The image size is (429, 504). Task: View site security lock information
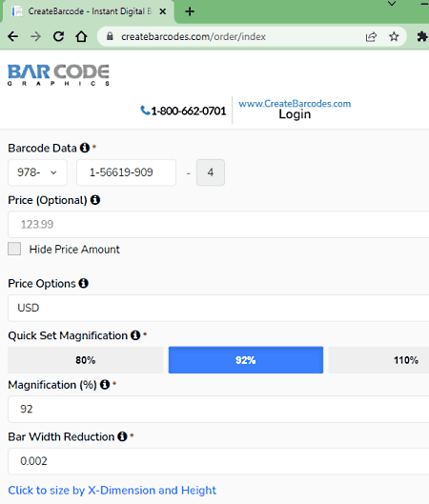[110, 36]
